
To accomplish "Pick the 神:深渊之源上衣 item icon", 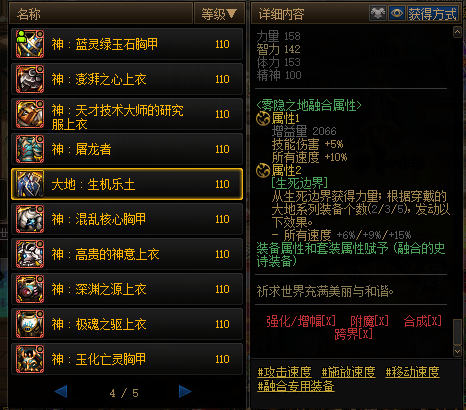I will point(30,289).
